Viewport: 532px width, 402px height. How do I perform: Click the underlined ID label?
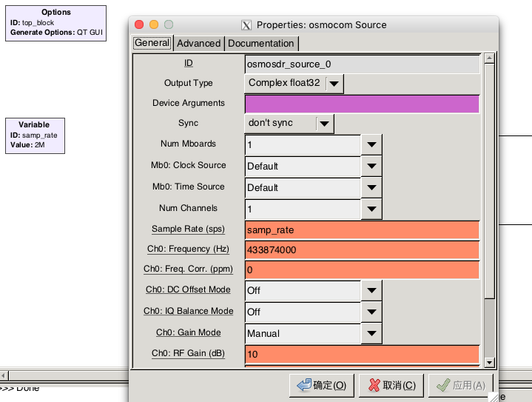(x=188, y=63)
